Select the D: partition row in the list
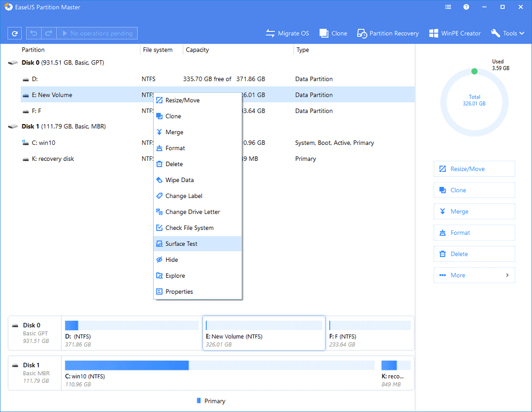This screenshot has height=412, width=532. coord(218,79)
